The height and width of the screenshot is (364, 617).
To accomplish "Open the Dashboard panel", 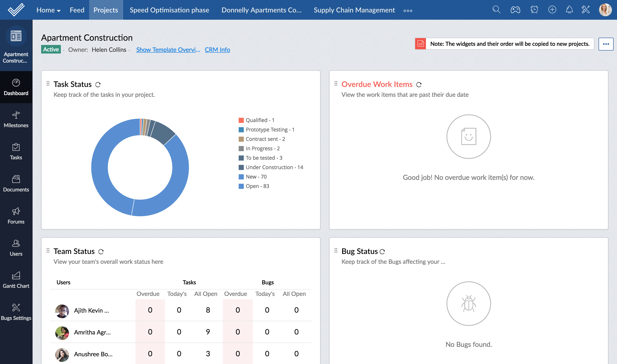I will (x=16, y=87).
